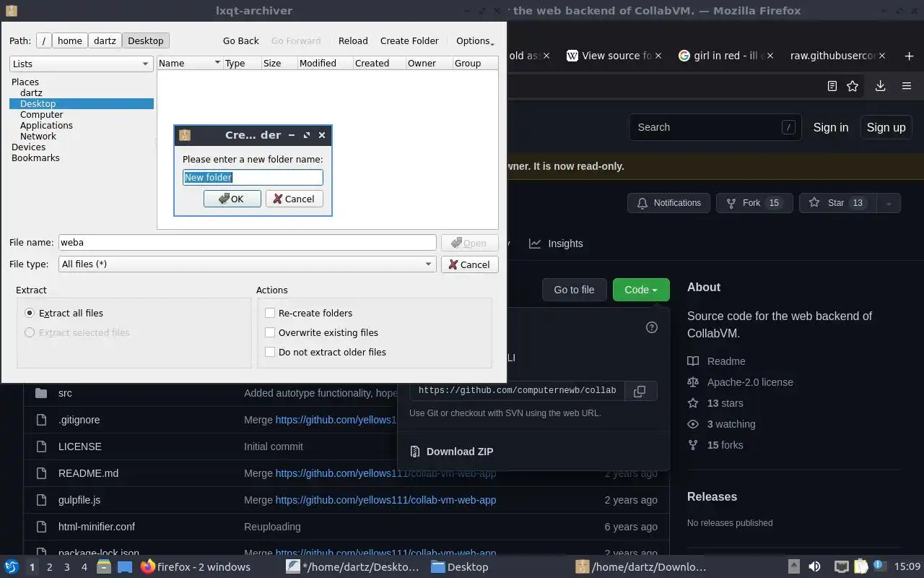Select the 'Extract selected files' radio button
This screenshot has width=924, height=578.
[30, 332]
